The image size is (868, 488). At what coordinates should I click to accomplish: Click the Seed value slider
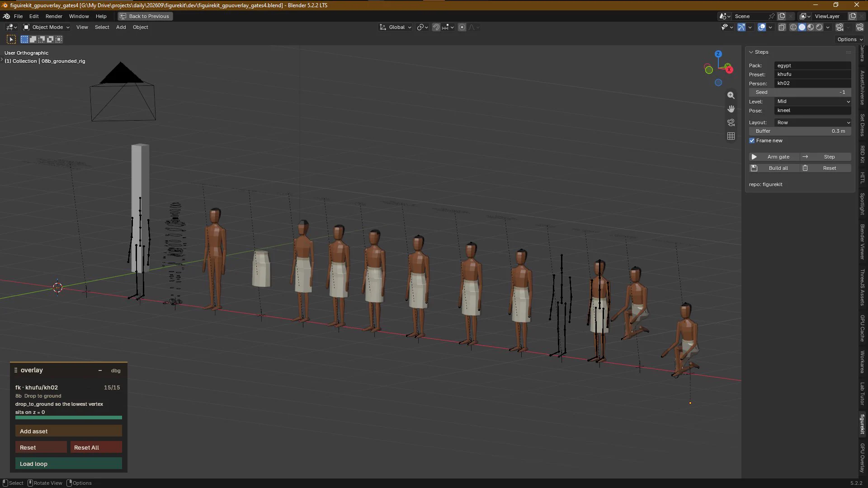[x=800, y=92]
